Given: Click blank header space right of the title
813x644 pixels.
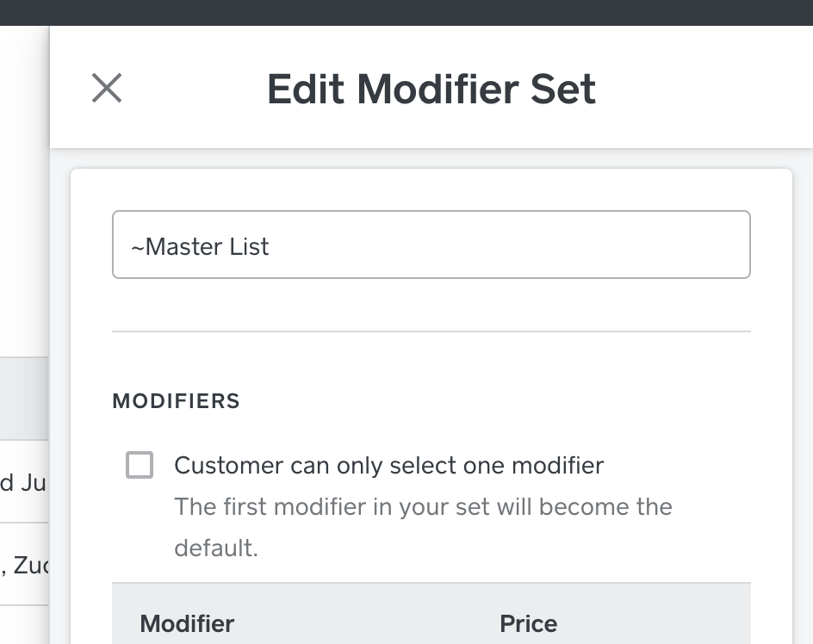Looking at the screenshot, I should [x=706, y=89].
